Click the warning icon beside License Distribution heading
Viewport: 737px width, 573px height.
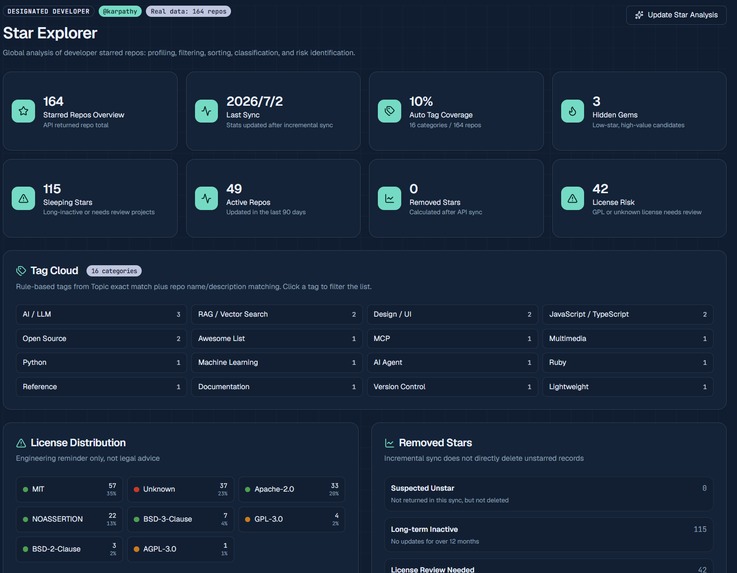(x=21, y=443)
